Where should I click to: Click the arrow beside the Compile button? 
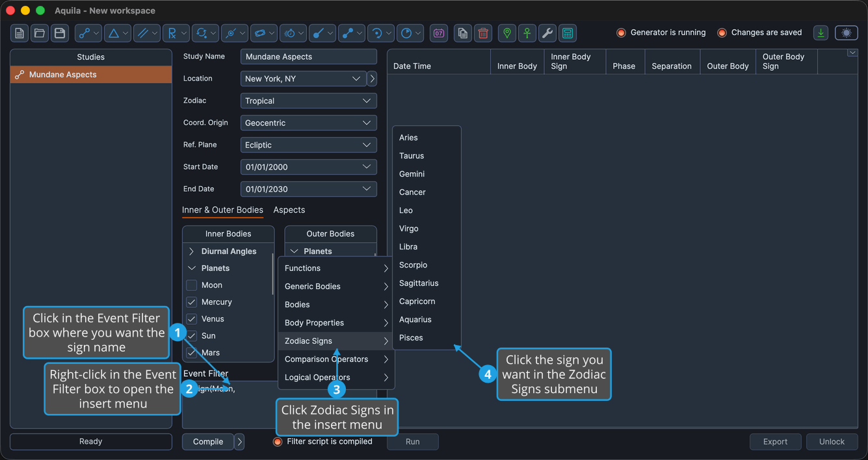[240, 442]
